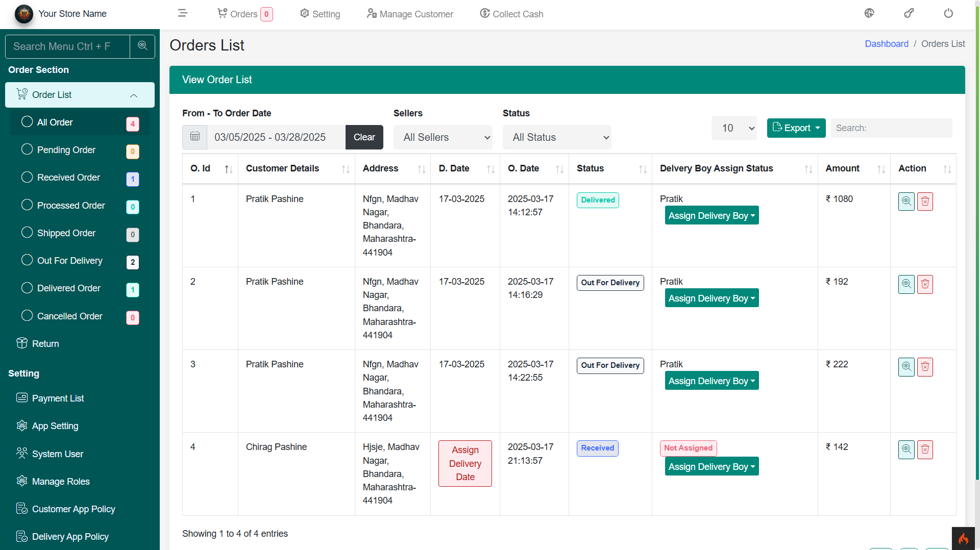Open the All Sellers dropdown
The height and width of the screenshot is (550, 980).
point(443,137)
